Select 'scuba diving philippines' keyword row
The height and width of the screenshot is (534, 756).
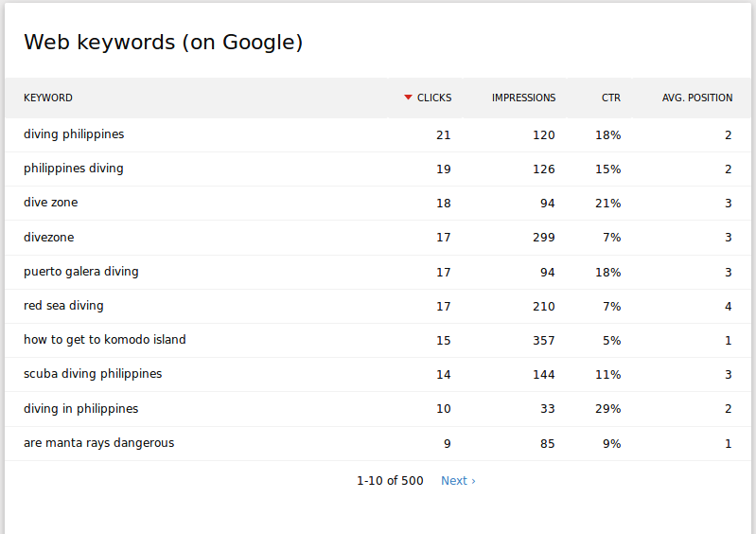(93, 374)
